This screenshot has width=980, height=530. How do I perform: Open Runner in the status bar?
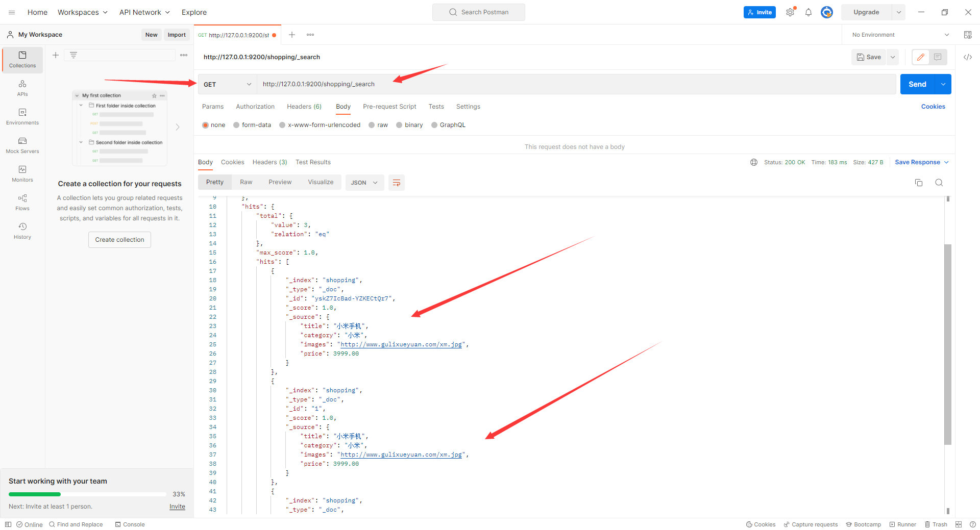coord(902,524)
